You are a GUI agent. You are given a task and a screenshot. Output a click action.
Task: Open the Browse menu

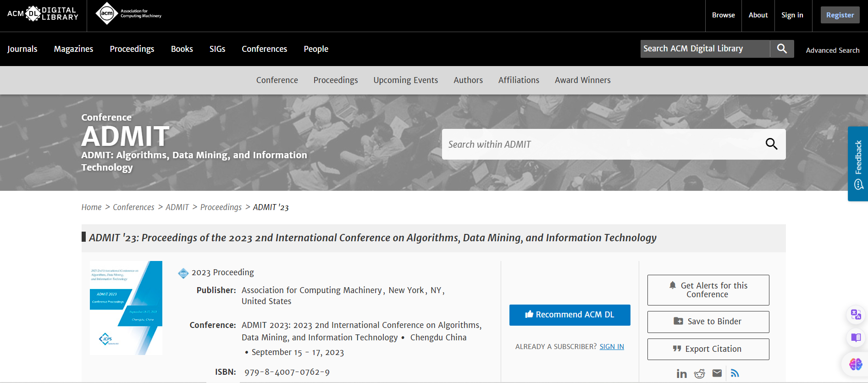[x=723, y=15]
